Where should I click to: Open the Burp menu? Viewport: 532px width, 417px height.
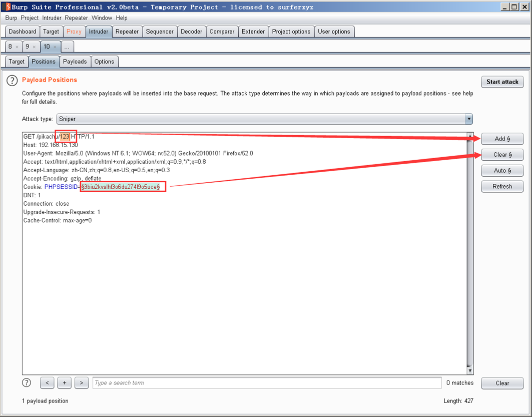[11, 18]
